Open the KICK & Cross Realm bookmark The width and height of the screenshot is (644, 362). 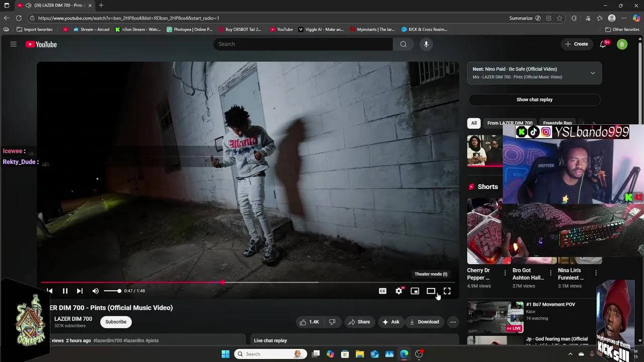pos(424,29)
